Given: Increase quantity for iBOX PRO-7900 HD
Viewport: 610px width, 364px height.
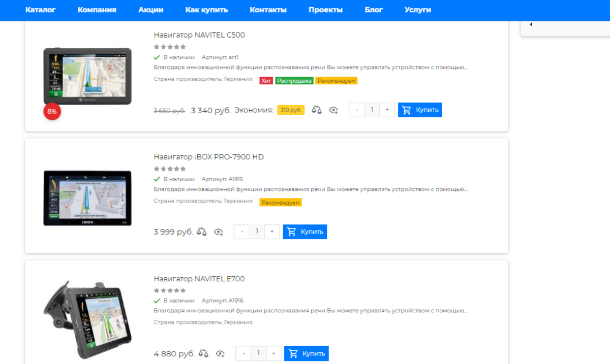Looking at the screenshot, I should [272, 231].
